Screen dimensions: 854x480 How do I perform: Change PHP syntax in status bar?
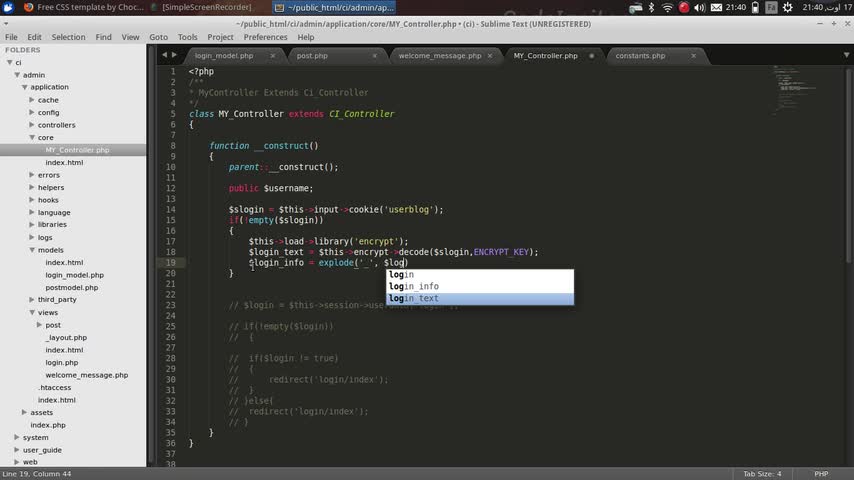pos(821,474)
